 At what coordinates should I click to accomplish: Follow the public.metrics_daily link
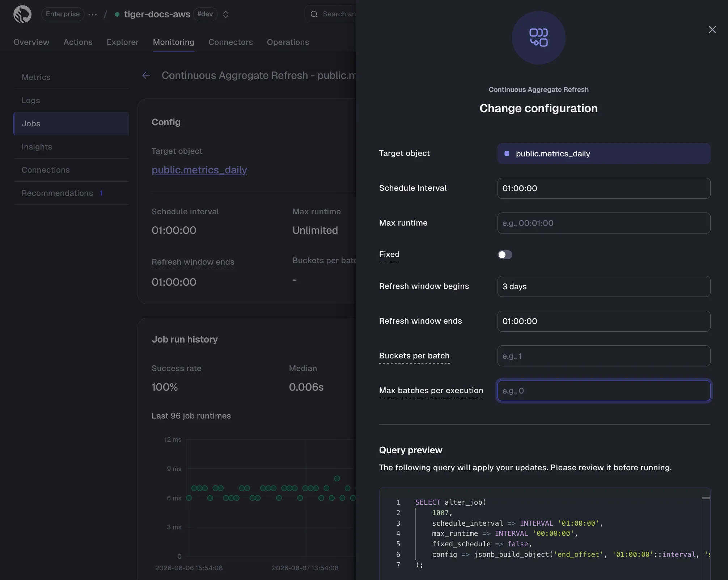[199, 170]
